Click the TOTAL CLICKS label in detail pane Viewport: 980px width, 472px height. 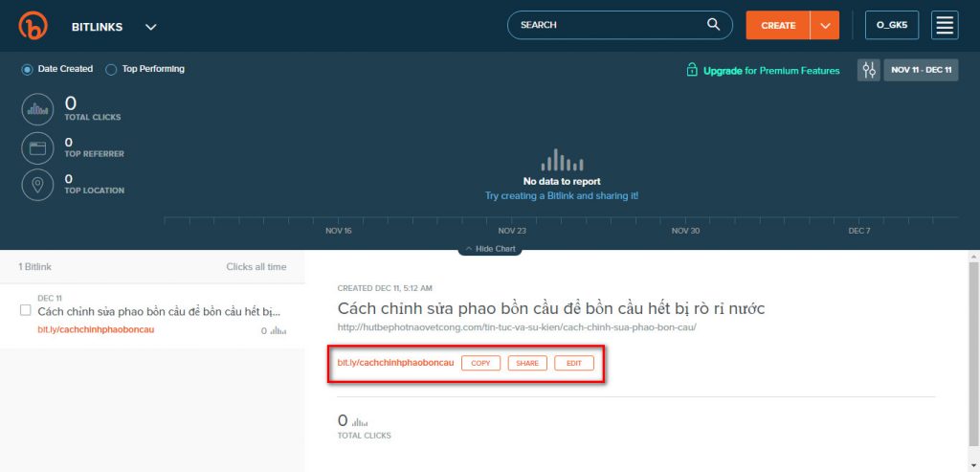coord(365,436)
